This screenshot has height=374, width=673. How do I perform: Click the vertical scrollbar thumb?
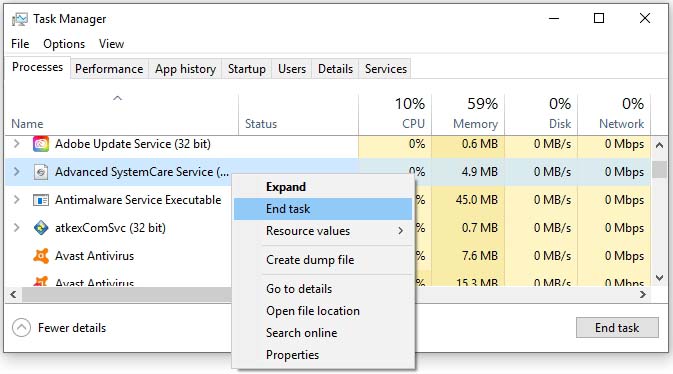659,169
